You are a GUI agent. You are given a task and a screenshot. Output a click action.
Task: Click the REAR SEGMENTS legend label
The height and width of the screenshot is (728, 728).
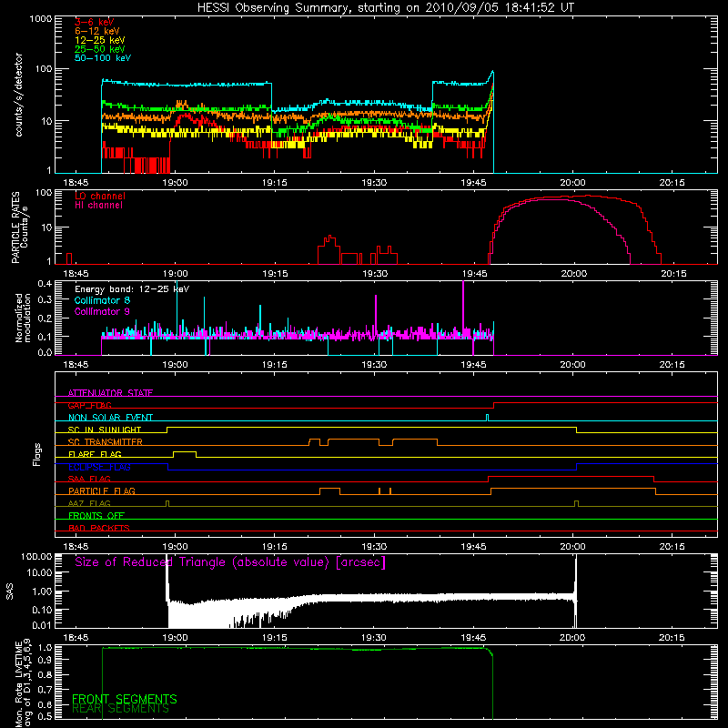pos(121,709)
